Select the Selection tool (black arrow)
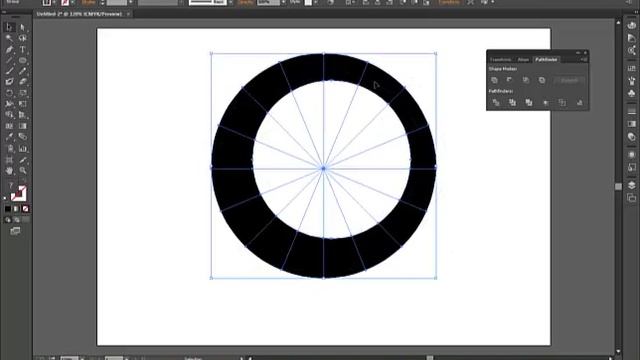The height and width of the screenshot is (360, 640). coord(9,27)
